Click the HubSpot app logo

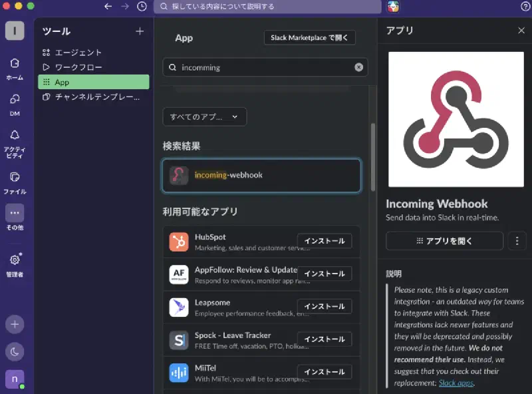[179, 242]
